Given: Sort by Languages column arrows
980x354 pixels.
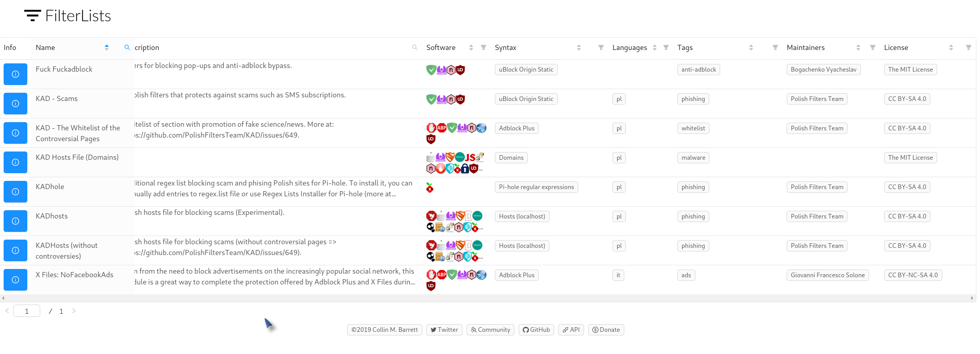Looking at the screenshot, I should (x=655, y=47).
